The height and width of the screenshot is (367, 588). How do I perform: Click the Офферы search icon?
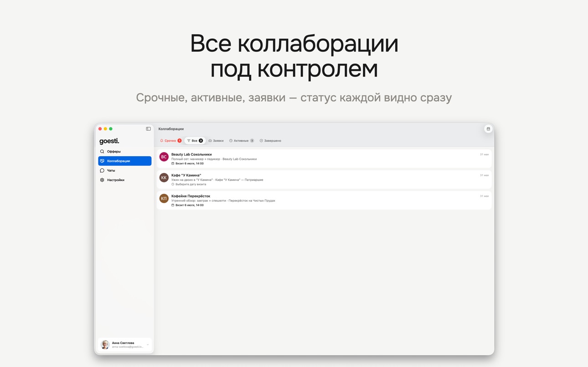pos(102,152)
